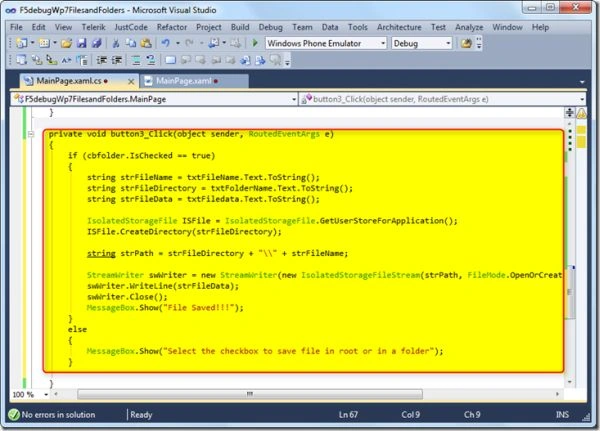
Task: Click the Paste clipboard icon
Action: 146,43
